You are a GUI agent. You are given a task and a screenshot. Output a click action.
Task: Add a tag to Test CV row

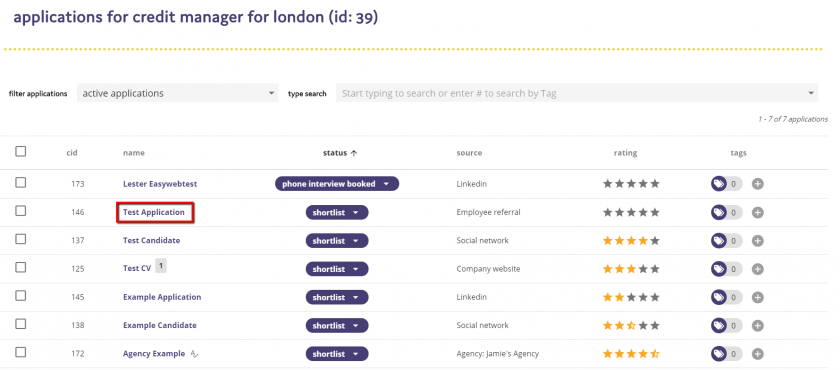[x=758, y=269]
